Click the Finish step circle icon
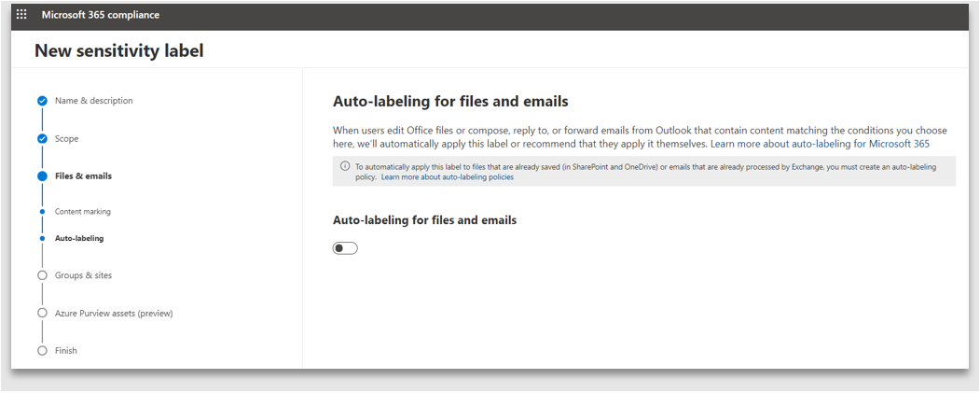This screenshot has height=393, width=980. 42,351
